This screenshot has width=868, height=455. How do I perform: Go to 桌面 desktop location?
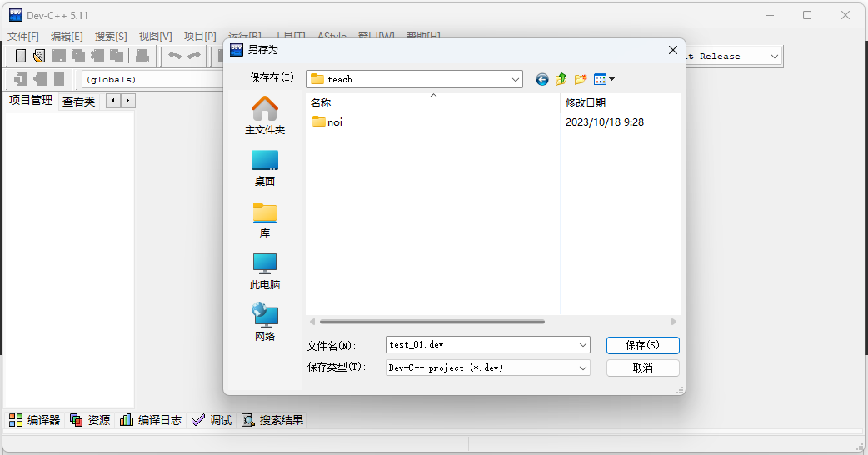pos(265,167)
